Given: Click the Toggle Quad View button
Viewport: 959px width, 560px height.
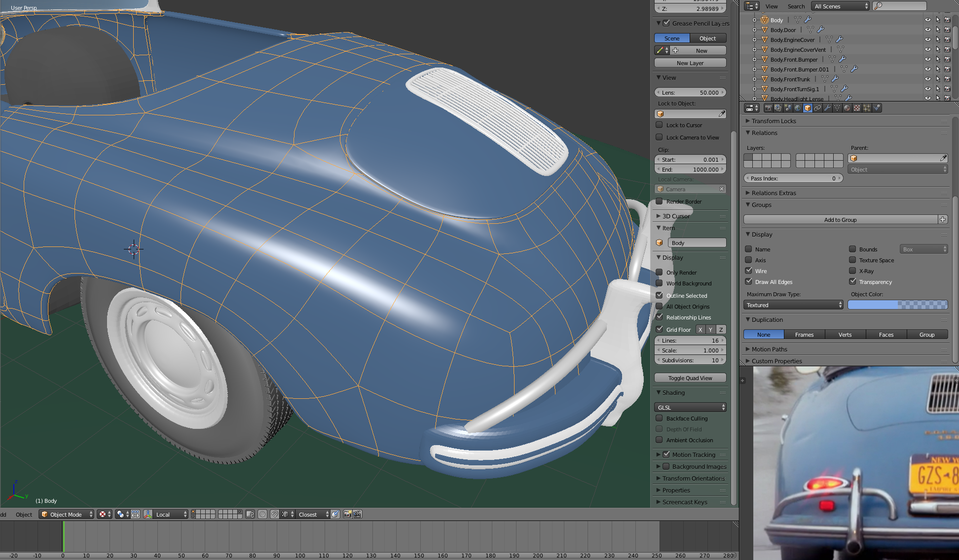Looking at the screenshot, I should (x=690, y=378).
